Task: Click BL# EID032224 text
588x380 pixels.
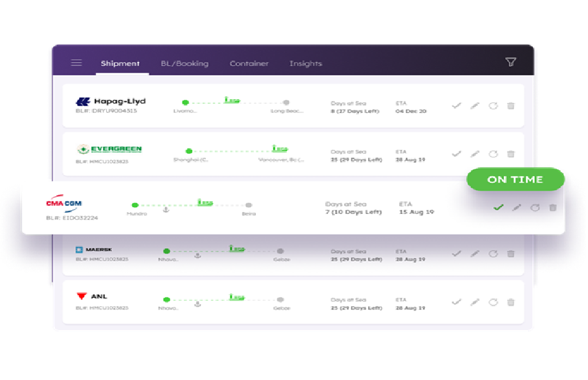Action: pyautogui.click(x=72, y=218)
